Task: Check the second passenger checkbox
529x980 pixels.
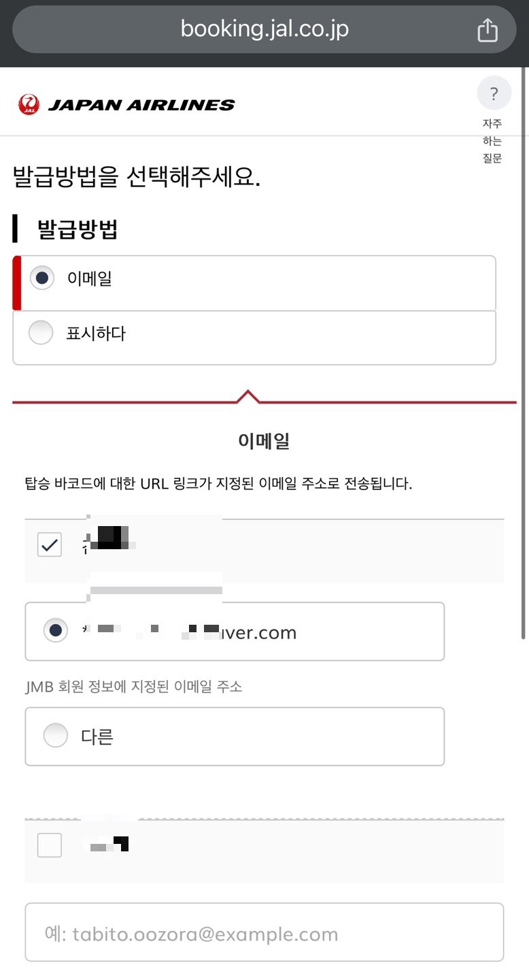Action: pos(50,845)
